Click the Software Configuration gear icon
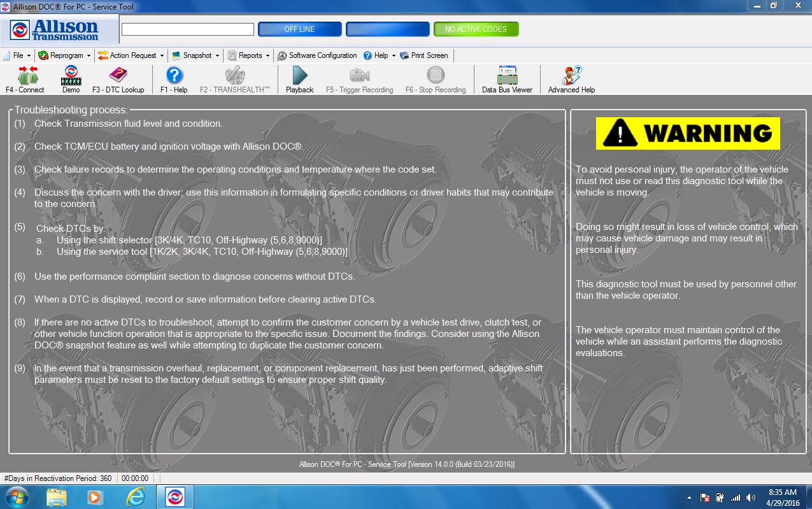 tap(282, 55)
